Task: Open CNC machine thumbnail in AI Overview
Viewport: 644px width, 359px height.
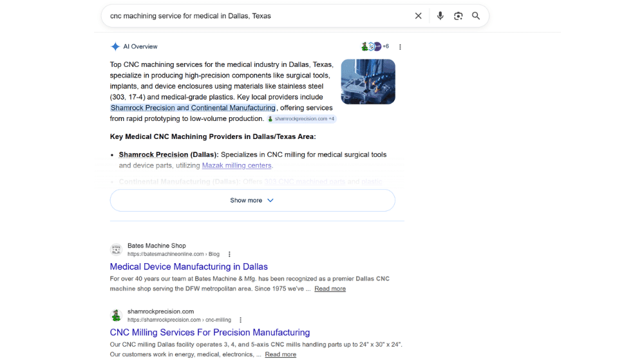Action: tap(368, 82)
